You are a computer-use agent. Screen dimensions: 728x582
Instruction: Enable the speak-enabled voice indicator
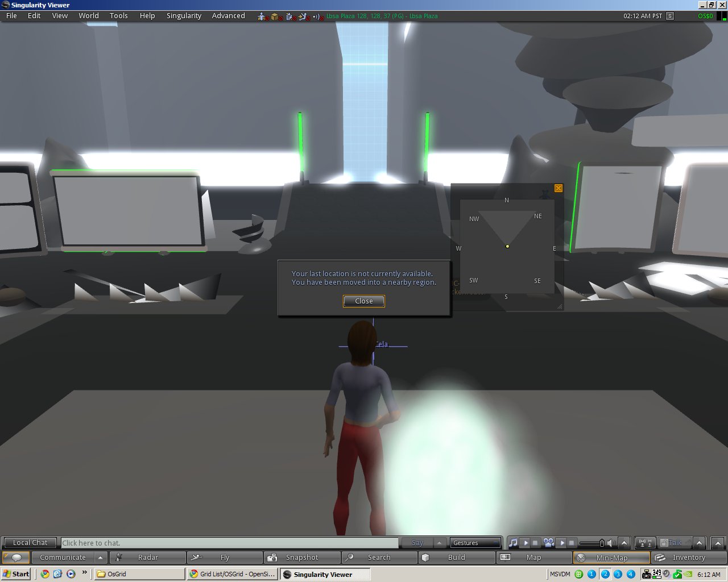(x=645, y=543)
